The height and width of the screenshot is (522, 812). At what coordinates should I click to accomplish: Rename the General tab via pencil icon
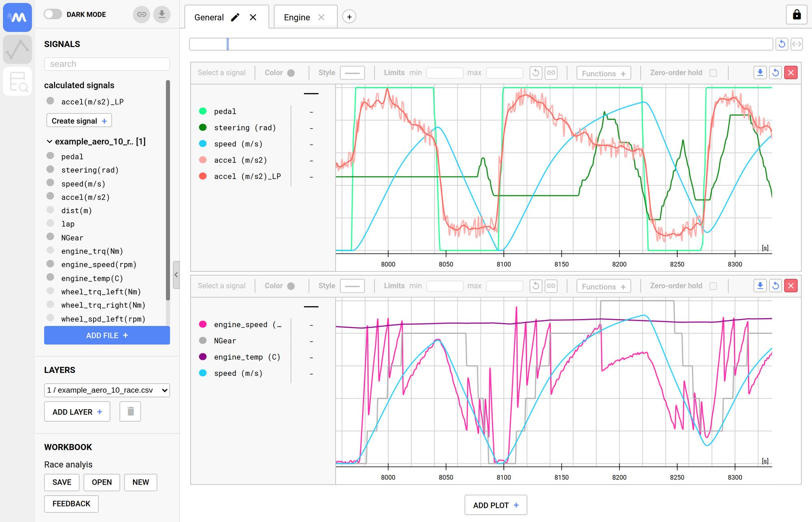[235, 17]
